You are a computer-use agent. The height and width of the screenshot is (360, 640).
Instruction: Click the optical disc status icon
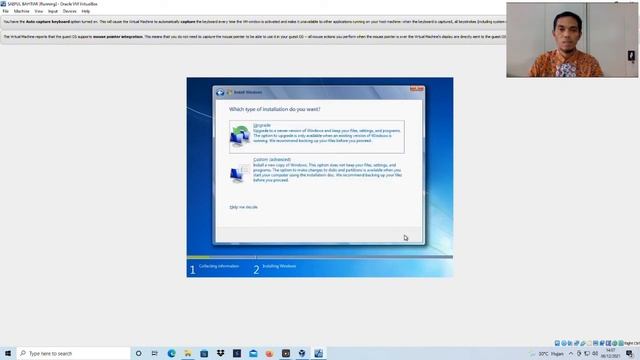pyautogui.click(x=564, y=343)
